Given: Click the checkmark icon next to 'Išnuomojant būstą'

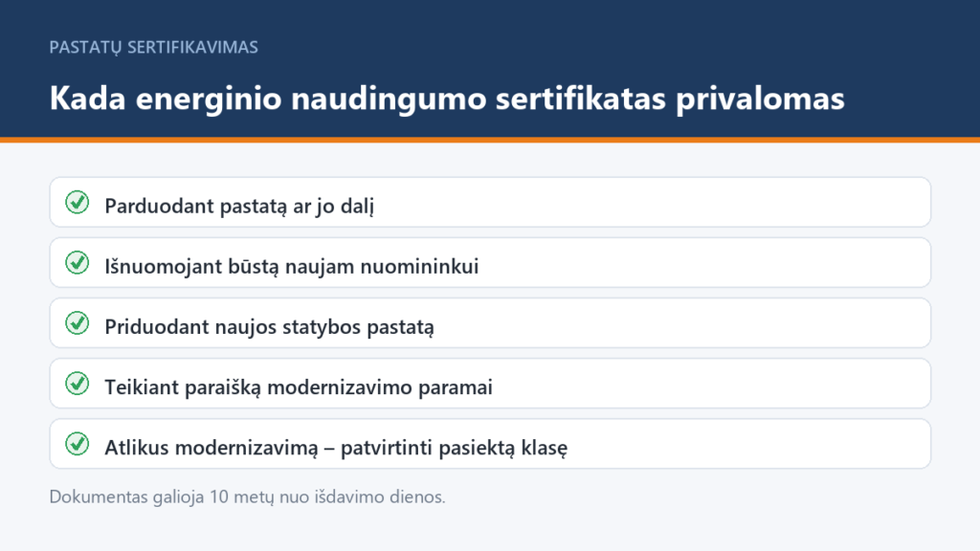Looking at the screenshot, I should (77, 263).
